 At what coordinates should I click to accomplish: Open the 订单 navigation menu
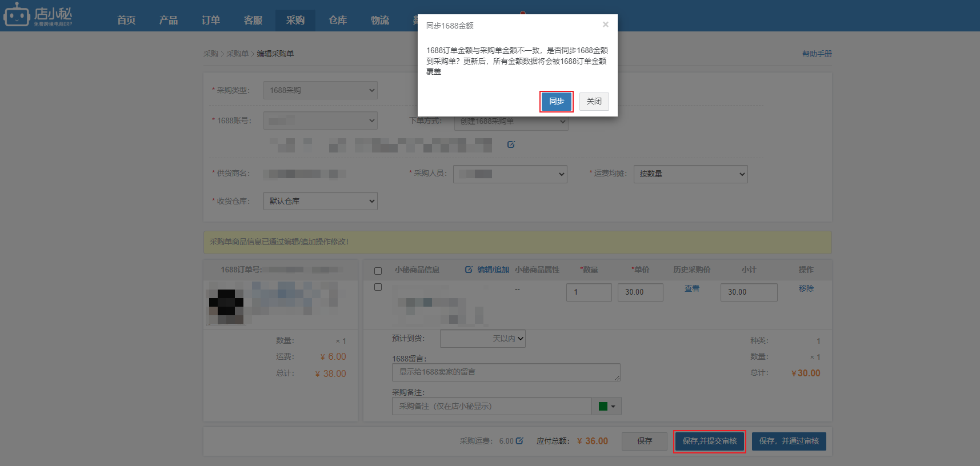[211, 21]
